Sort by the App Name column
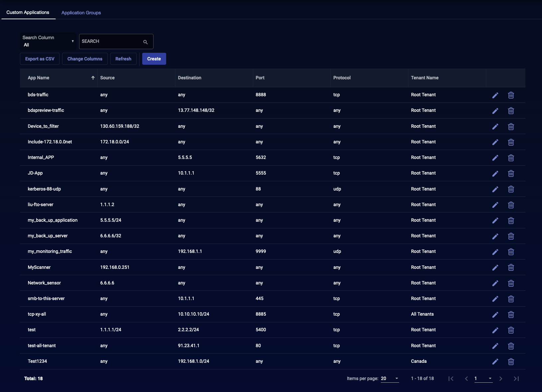The width and height of the screenshot is (542, 392). pos(39,78)
